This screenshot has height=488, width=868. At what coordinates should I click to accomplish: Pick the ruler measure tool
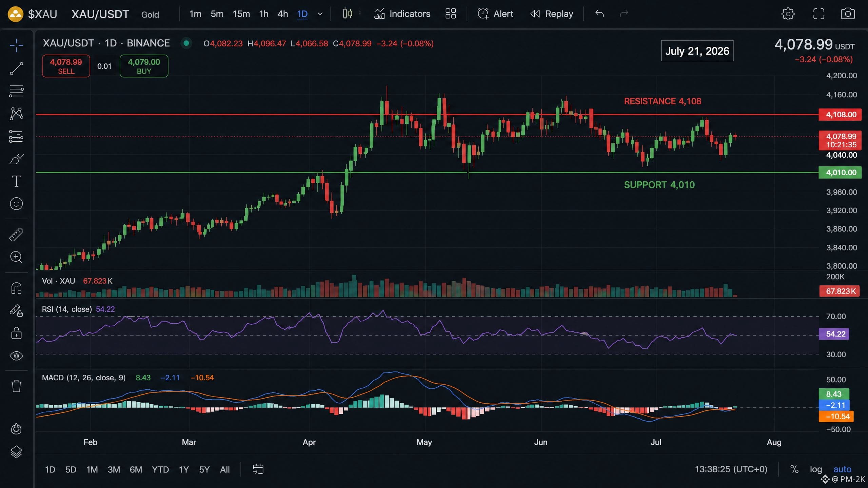point(16,234)
